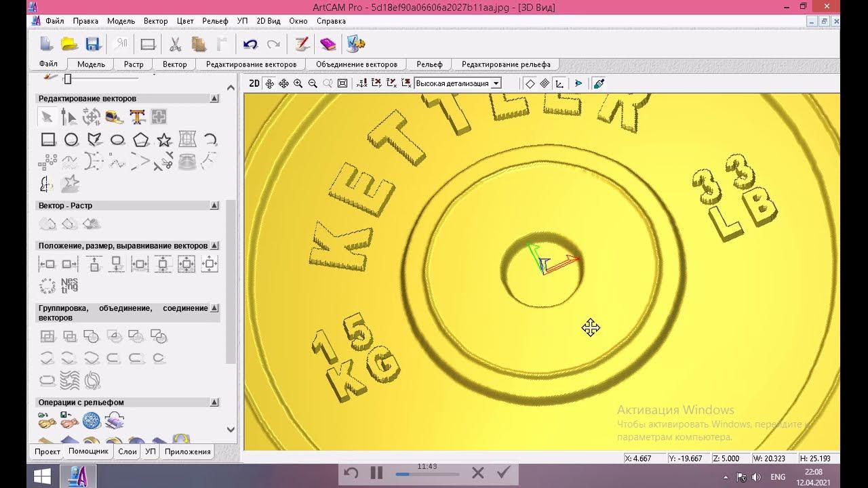Click the side panel's bottom down-arrow button
The width and height of the screenshot is (868, 488).
pyautogui.click(x=231, y=429)
